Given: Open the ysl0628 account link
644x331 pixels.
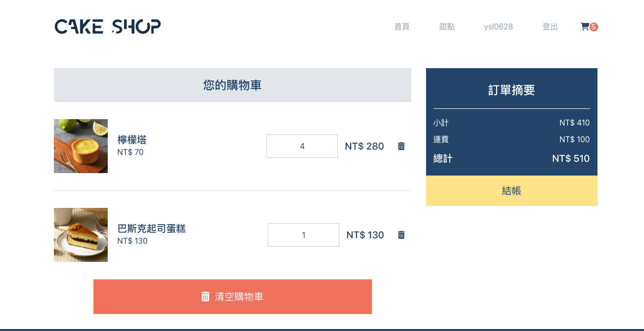Looking at the screenshot, I should pos(498,26).
